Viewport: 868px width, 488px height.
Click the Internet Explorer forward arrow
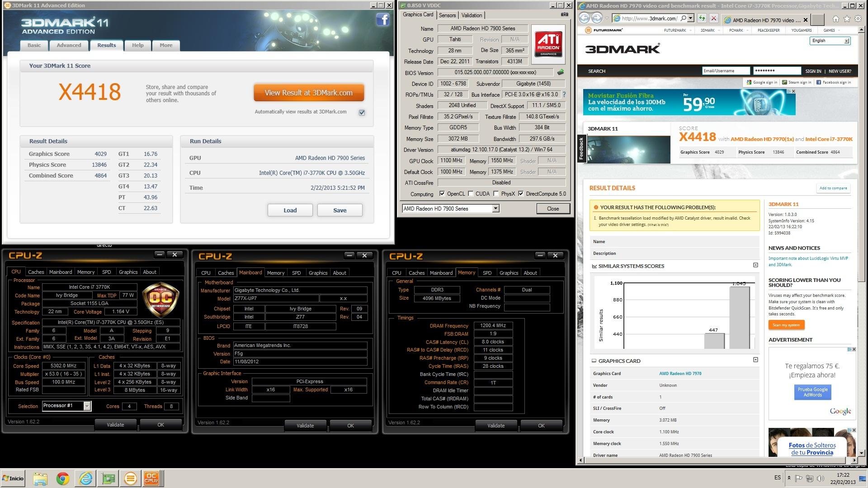(597, 18)
